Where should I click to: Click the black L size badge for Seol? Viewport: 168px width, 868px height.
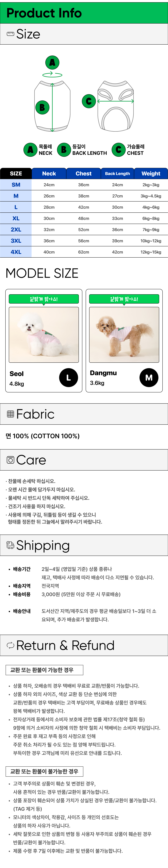(x=68, y=378)
